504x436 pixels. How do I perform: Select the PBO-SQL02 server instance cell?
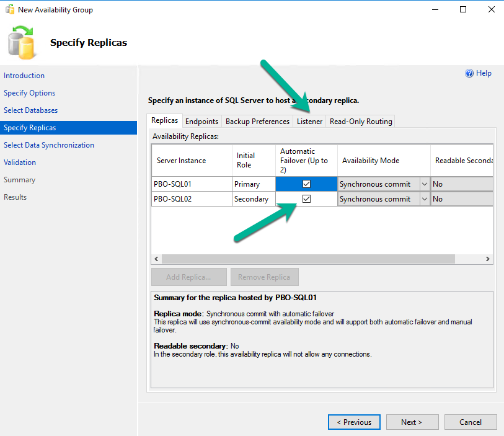pyautogui.click(x=192, y=199)
